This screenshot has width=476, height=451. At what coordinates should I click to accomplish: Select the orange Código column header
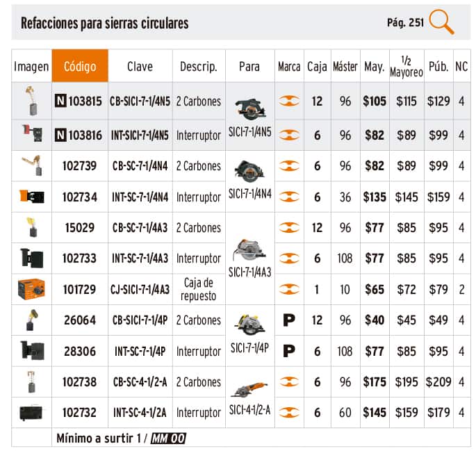click(x=80, y=66)
